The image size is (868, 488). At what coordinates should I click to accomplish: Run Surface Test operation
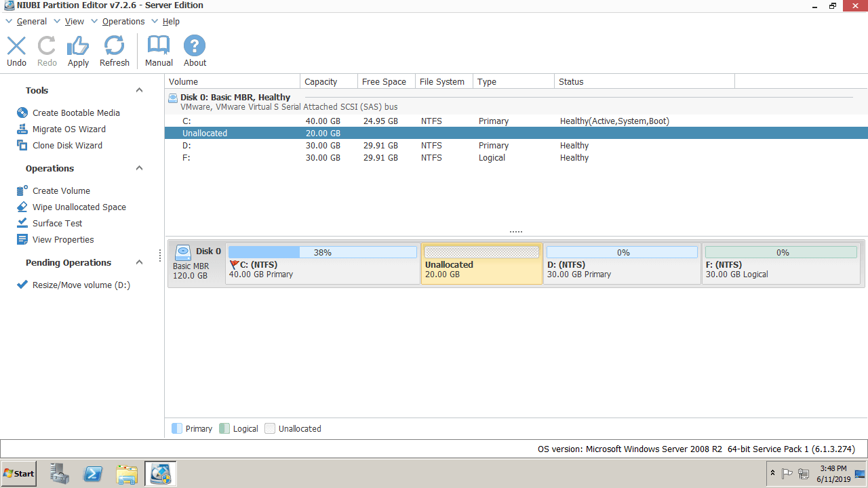[57, 224]
